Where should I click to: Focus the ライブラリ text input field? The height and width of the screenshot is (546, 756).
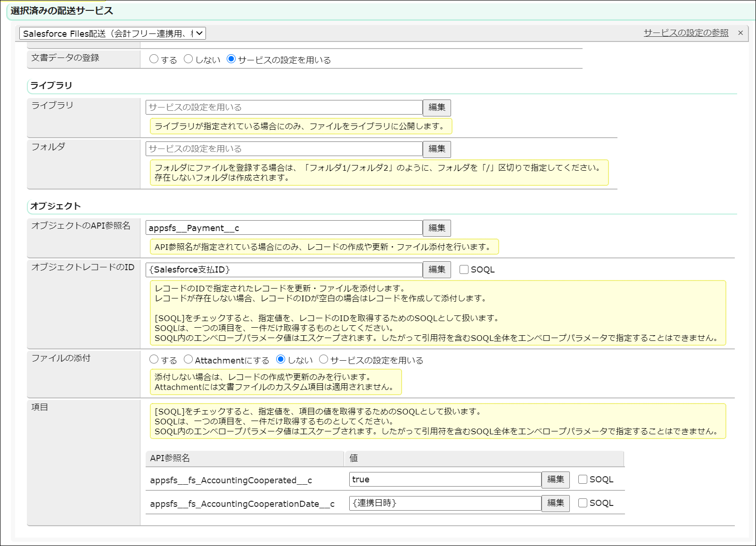tap(284, 108)
